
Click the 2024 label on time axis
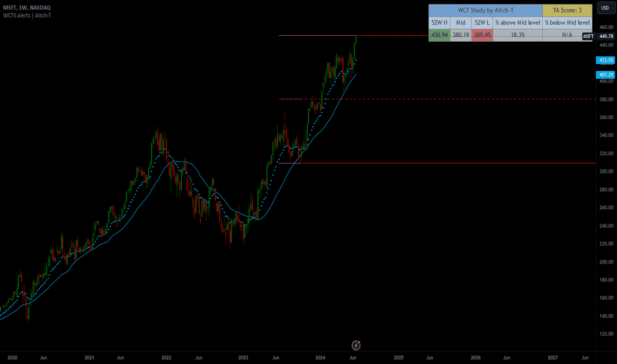[x=320, y=357]
